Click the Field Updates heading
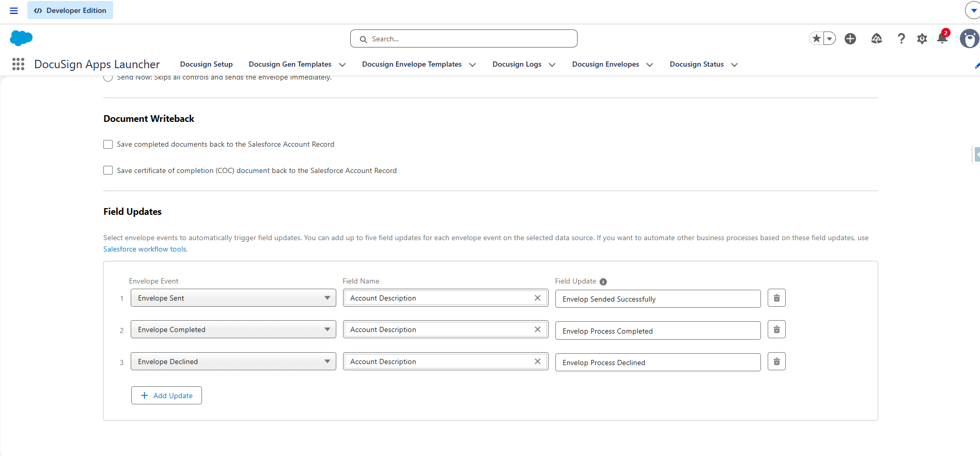 (x=132, y=212)
